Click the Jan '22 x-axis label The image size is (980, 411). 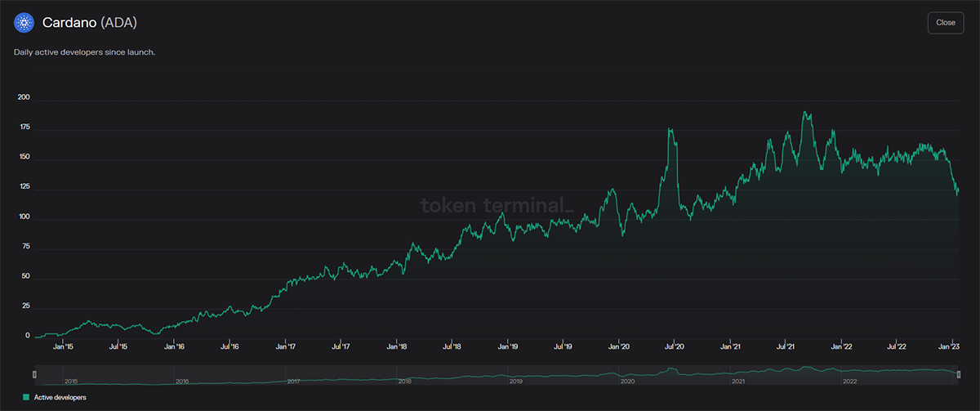pos(842,346)
